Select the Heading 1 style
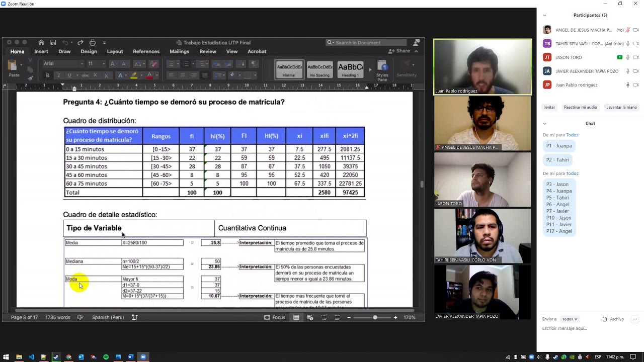 tap(350, 70)
